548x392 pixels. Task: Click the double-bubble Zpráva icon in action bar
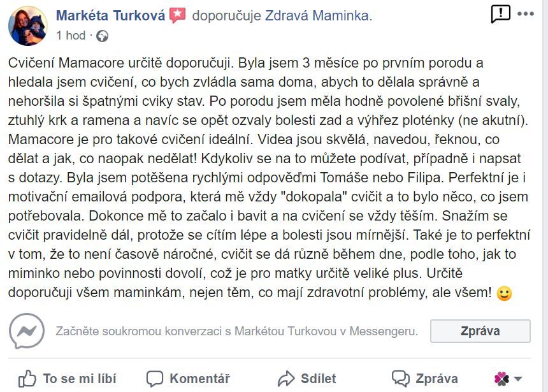pos(401,379)
